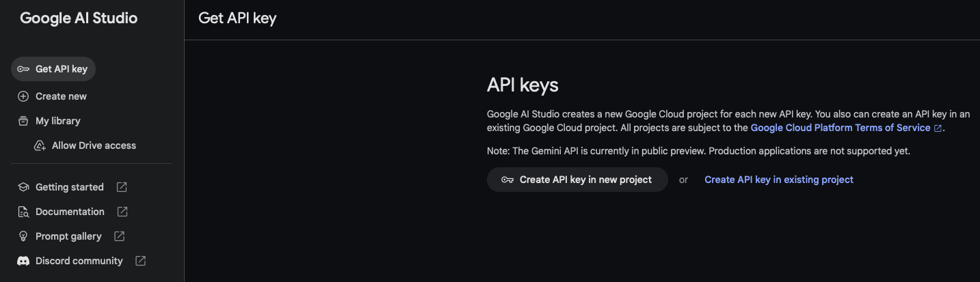Click the key icon inside the new project button
Viewport: 980px width, 282px height.
point(507,180)
